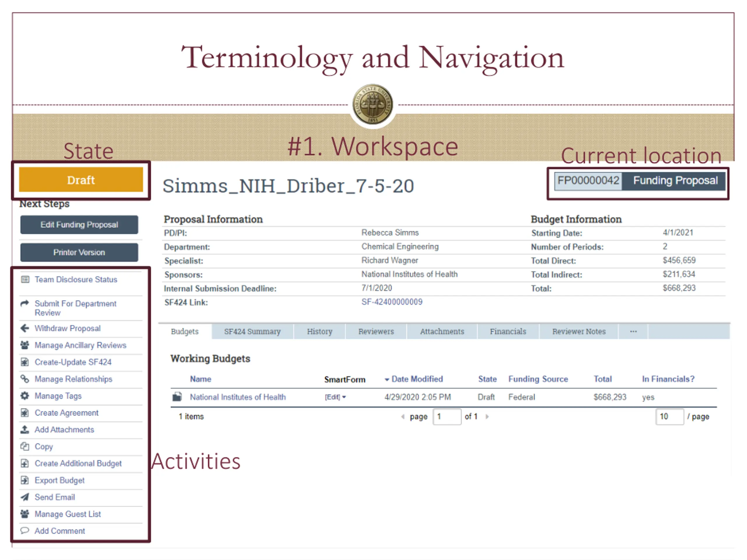Viewport: 747px width, 560px height.
Task: Sort by the Date Modified column arrow
Action: click(387, 379)
